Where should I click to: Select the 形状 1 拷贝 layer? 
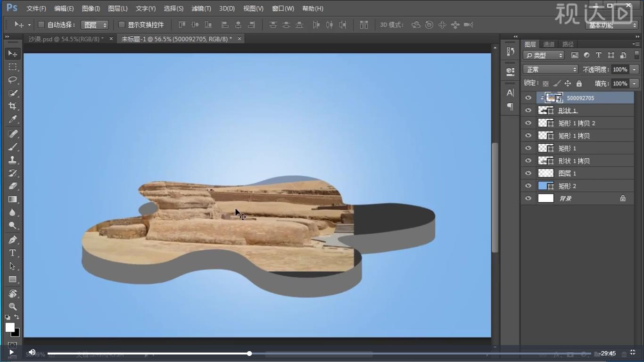tap(574, 161)
